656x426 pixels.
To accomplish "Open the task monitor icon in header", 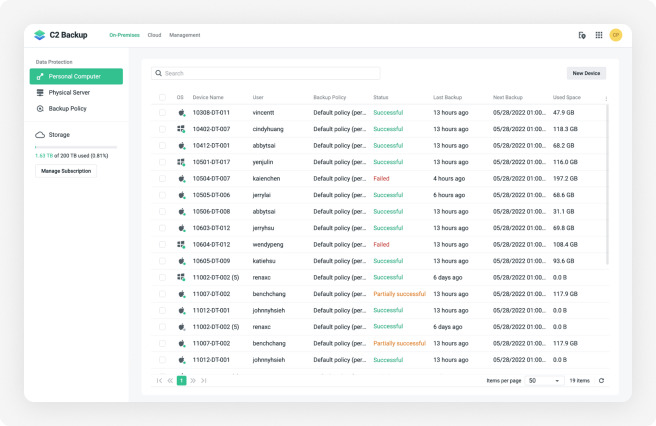I will pyautogui.click(x=582, y=35).
